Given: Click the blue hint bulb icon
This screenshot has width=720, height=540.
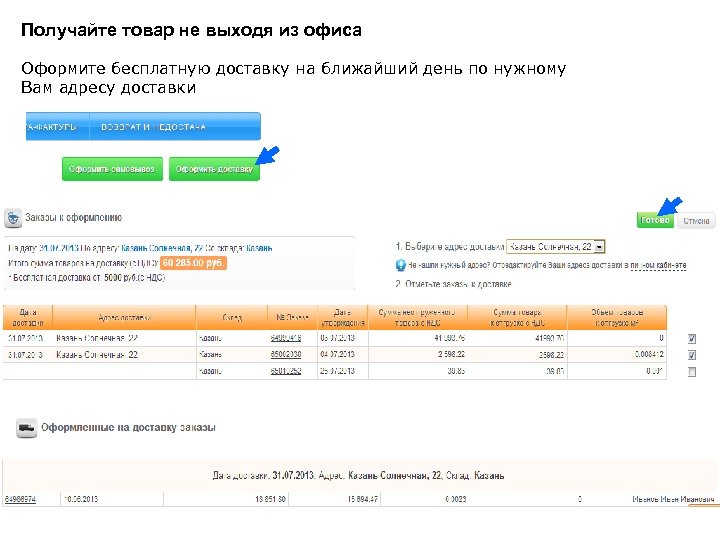Looking at the screenshot, I should click(400, 265).
